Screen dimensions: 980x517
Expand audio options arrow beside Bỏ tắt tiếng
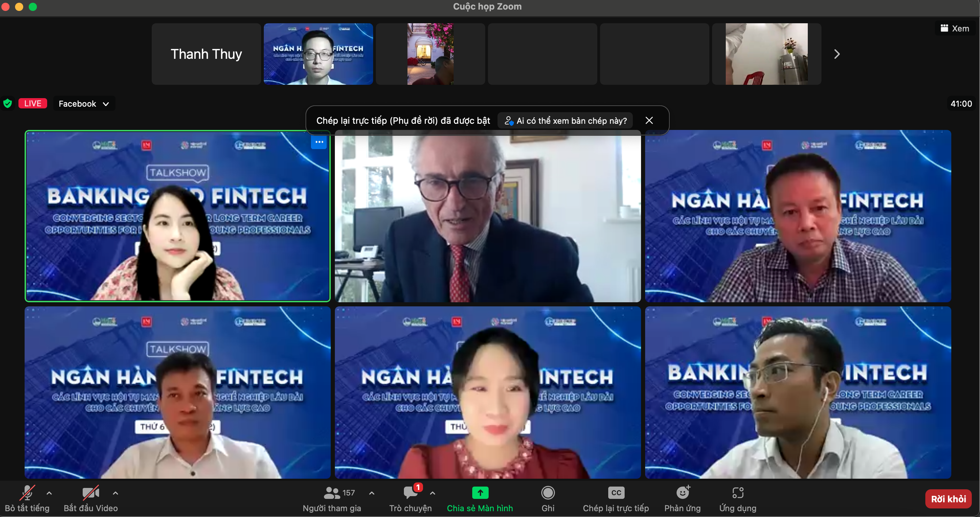pos(49,493)
